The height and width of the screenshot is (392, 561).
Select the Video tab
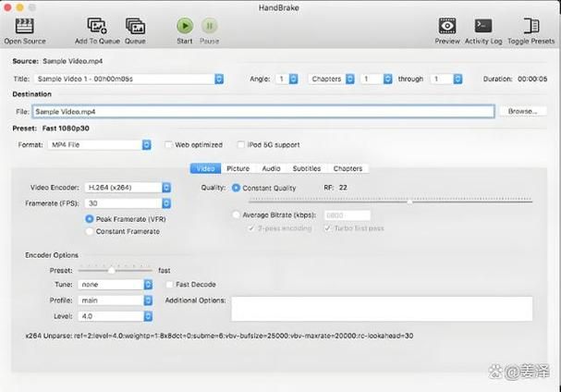click(205, 168)
